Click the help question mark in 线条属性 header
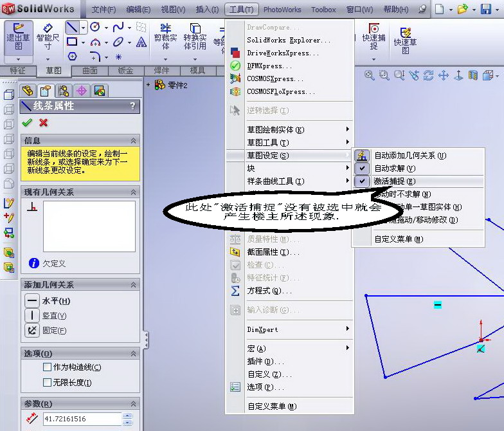The width and height of the screenshot is (504, 431). point(132,105)
